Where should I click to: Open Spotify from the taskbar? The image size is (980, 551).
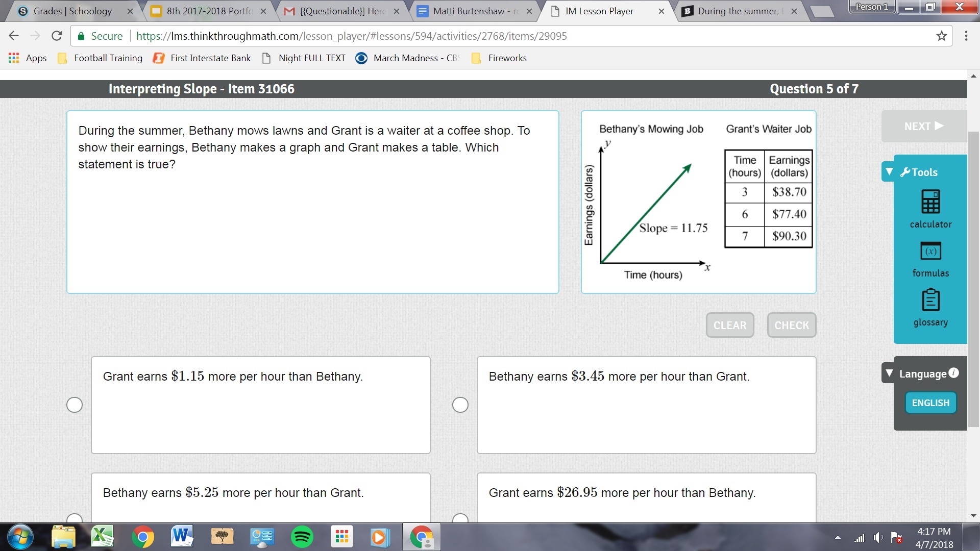pyautogui.click(x=302, y=537)
